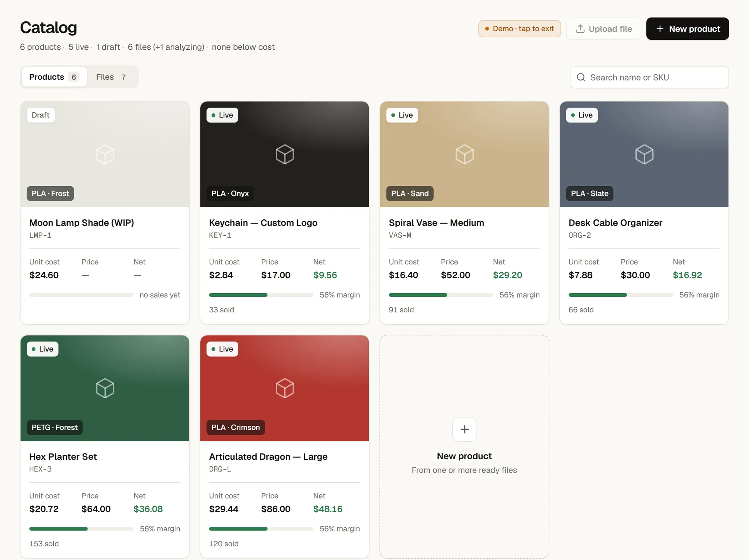Click the Keychain margin progress bar
Screen dimensions: 749x560
(x=261, y=295)
